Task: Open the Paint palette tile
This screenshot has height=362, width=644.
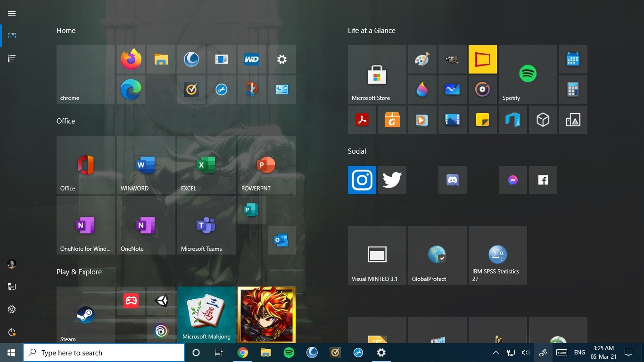Action: (422, 59)
